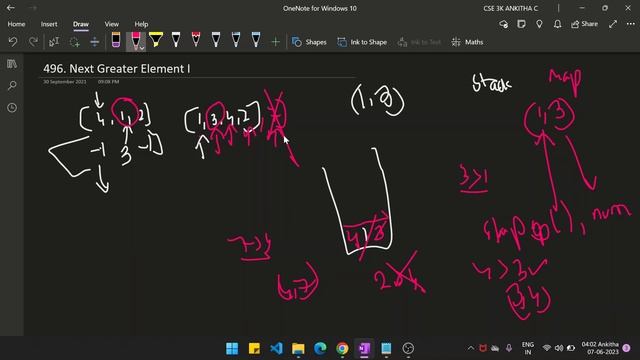Toggle Ink to Shape conversion
The image size is (640, 360).
(x=362, y=42)
